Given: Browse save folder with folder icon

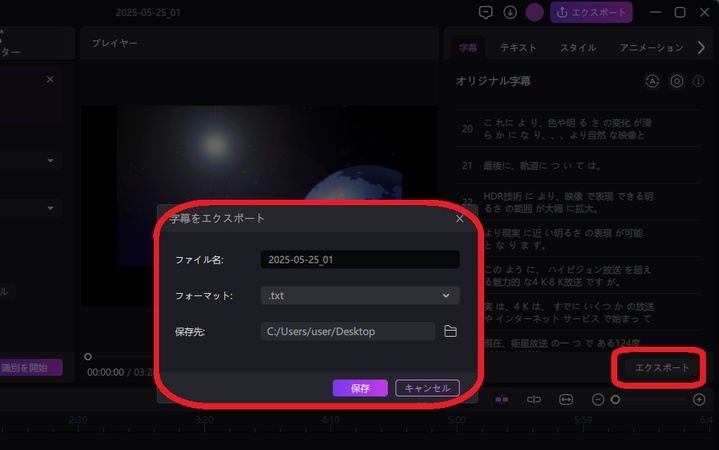Looking at the screenshot, I should [450, 331].
